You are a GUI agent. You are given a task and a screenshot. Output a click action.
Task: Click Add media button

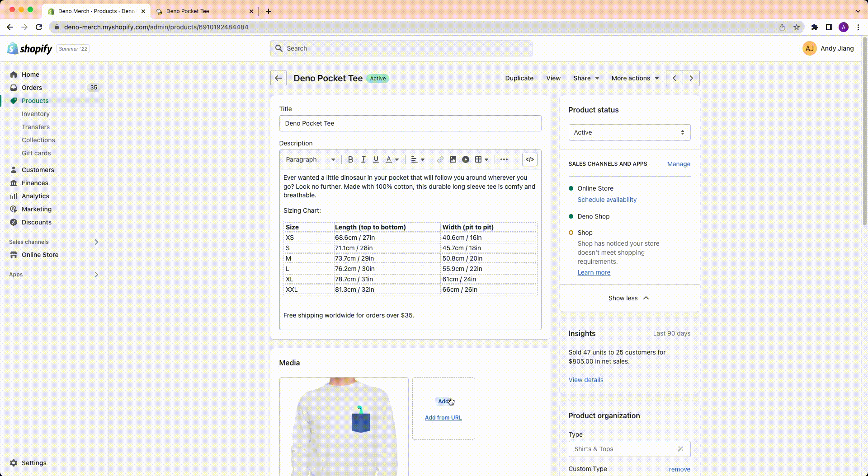pyautogui.click(x=443, y=401)
